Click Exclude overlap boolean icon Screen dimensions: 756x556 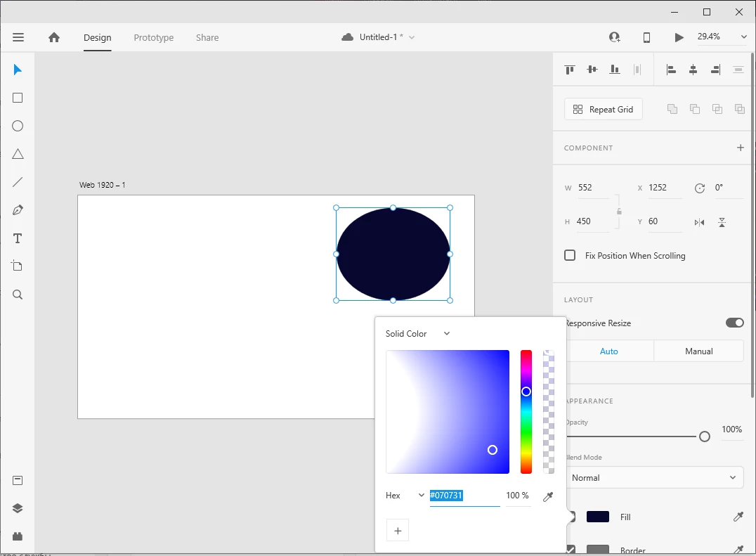(x=740, y=109)
